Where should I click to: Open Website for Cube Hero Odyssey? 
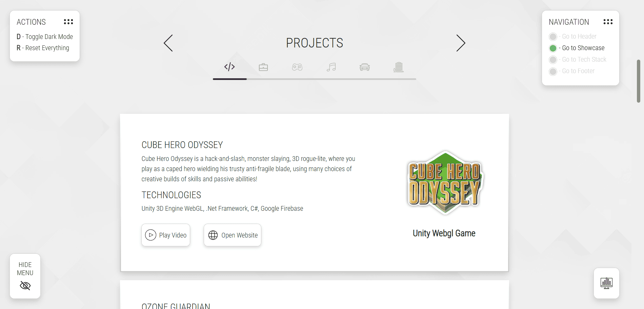pos(232,235)
